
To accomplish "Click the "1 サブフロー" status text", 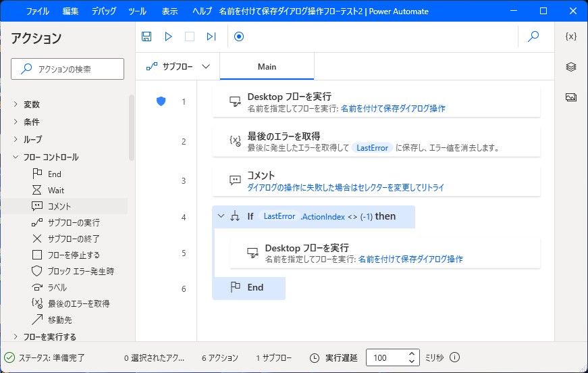I will point(274,358).
